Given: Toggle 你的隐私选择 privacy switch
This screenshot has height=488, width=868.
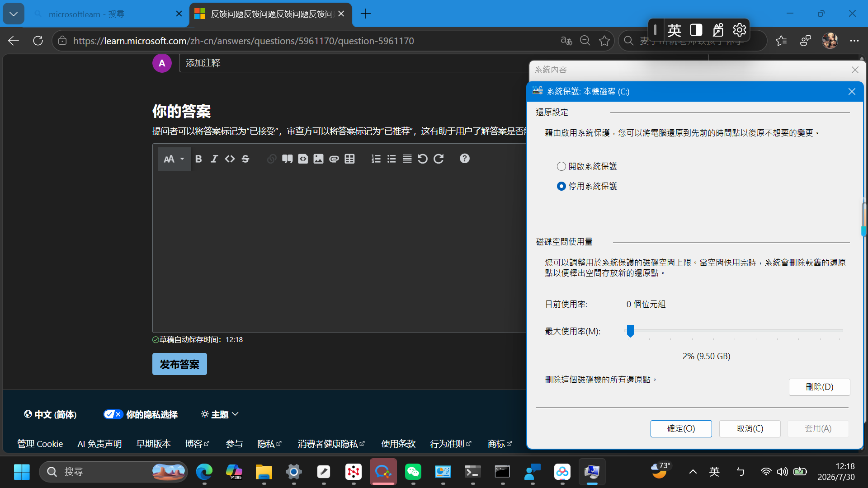Looking at the screenshot, I should [x=113, y=414].
